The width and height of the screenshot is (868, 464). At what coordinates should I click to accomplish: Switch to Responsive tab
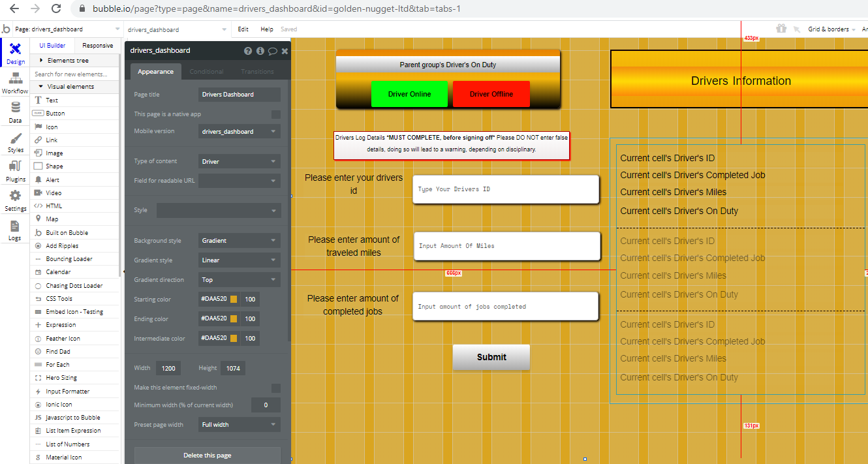pyautogui.click(x=98, y=46)
